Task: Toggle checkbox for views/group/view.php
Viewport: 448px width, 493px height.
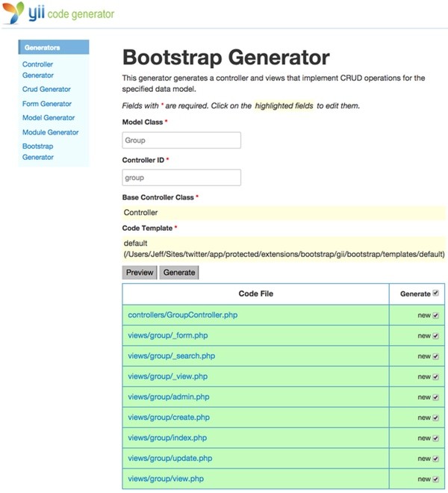Action: pyautogui.click(x=436, y=479)
